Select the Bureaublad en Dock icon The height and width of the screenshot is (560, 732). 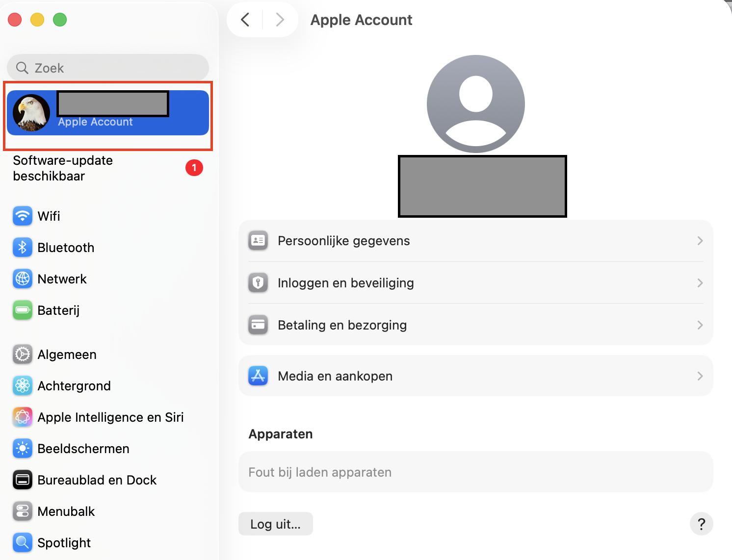22,480
